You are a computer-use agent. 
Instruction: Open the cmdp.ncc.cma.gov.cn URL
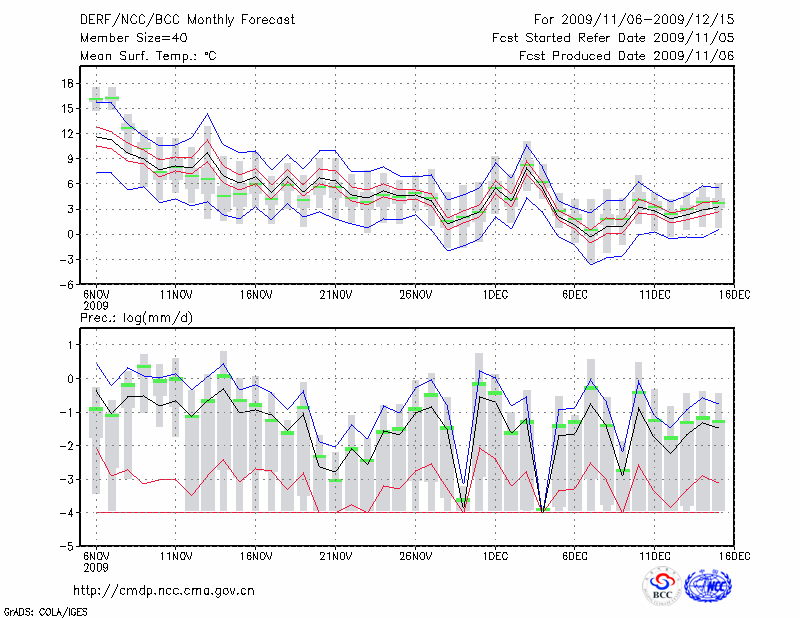165,591
